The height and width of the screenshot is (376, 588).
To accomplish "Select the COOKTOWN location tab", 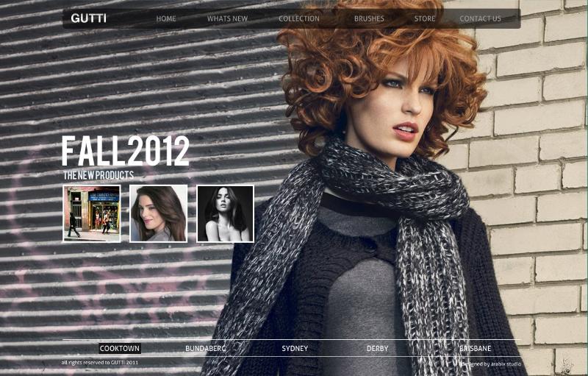I will [x=120, y=348].
